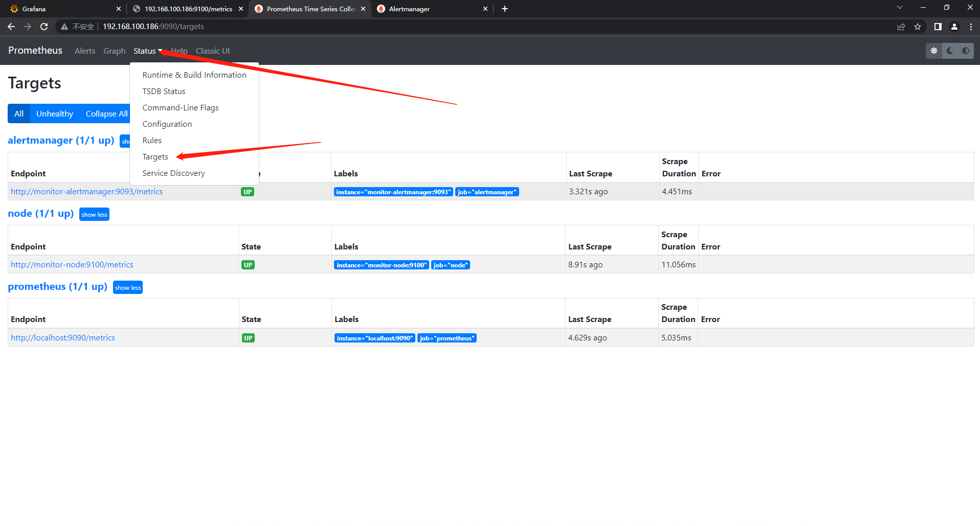Click UP state badge in node row
Viewport: 980px width, 526px height.
pos(248,265)
